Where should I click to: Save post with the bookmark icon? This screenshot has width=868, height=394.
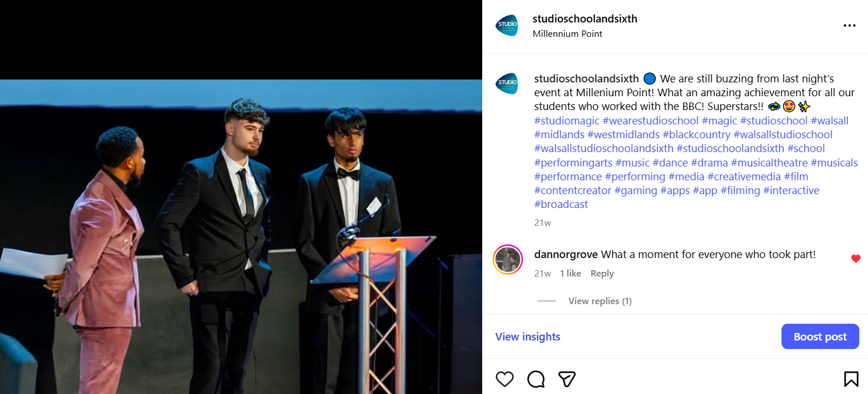[x=851, y=378]
